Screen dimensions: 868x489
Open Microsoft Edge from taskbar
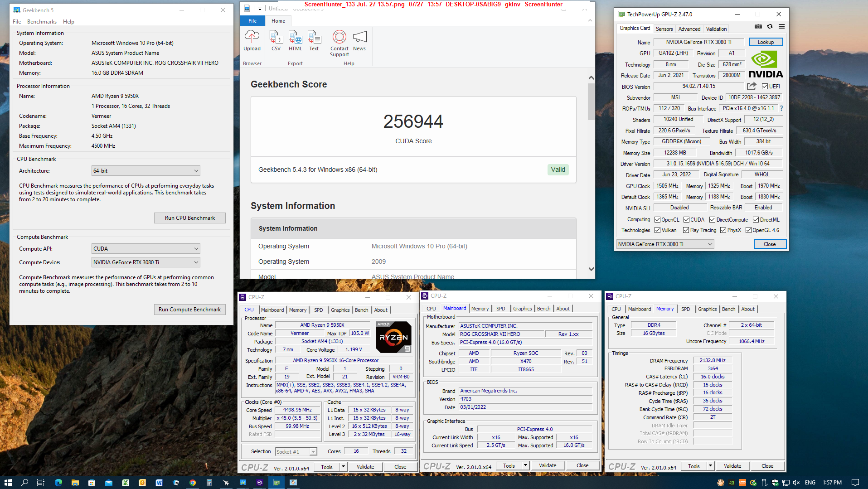coord(58,482)
